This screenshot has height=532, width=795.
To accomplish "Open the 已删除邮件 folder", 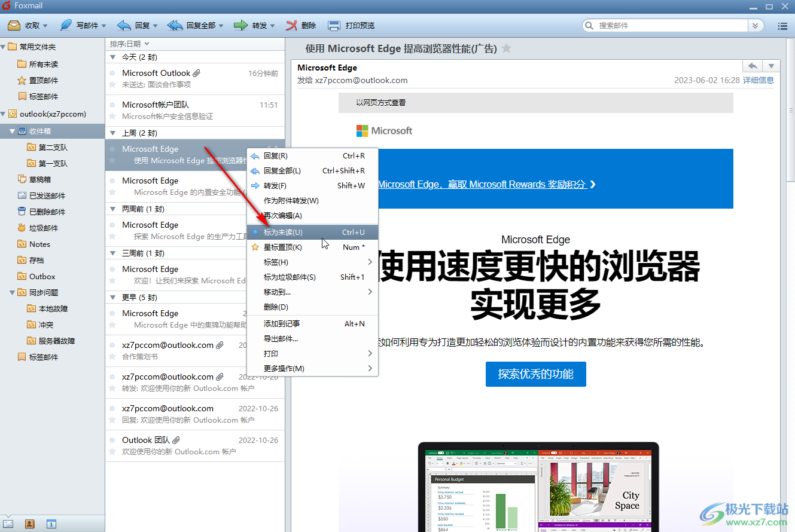I will point(47,212).
